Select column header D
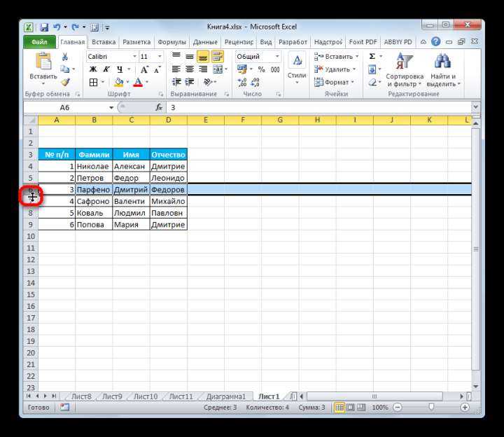Screen dimensions: 504x437 tap(169, 120)
